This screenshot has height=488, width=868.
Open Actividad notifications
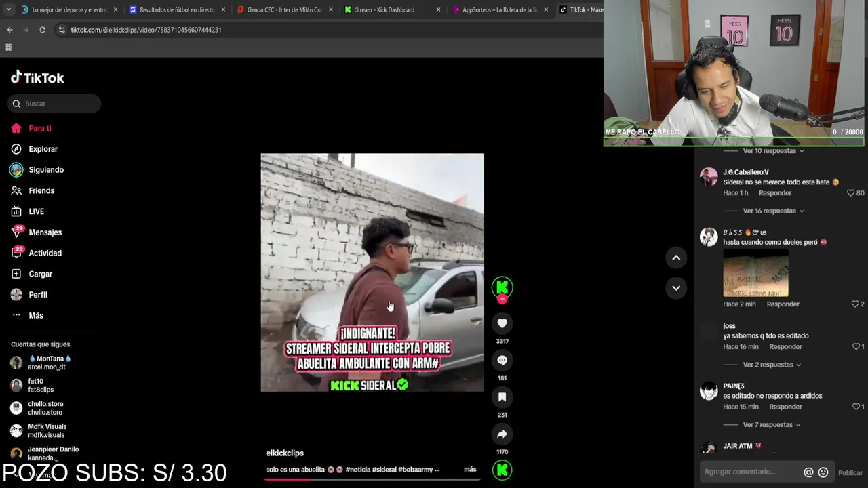[x=37, y=253]
